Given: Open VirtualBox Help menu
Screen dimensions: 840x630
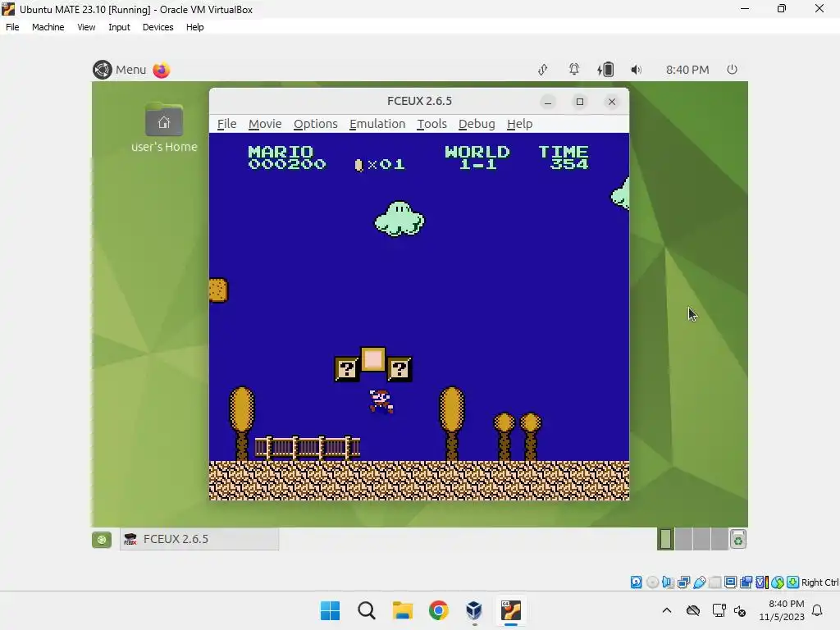Looking at the screenshot, I should (x=195, y=27).
